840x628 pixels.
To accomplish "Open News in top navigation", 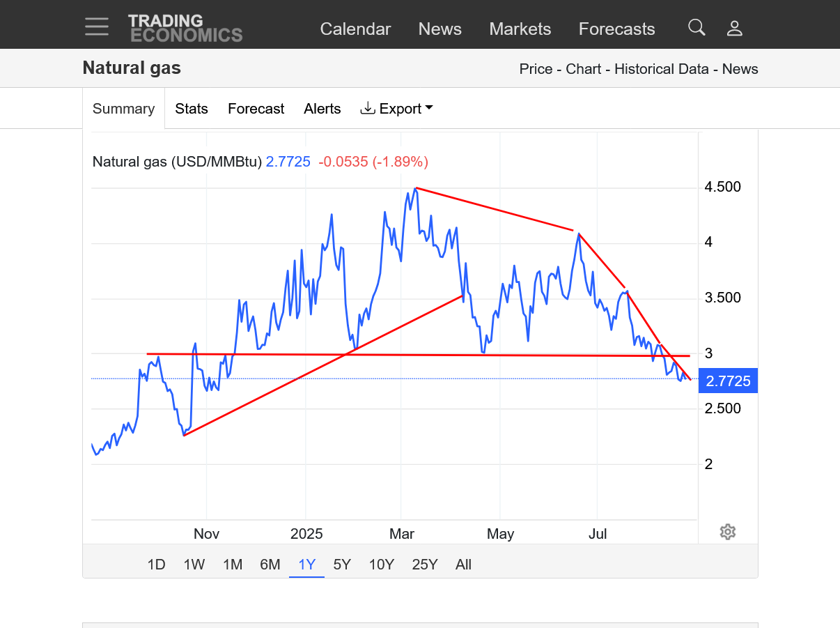I will click(x=440, y=29).
